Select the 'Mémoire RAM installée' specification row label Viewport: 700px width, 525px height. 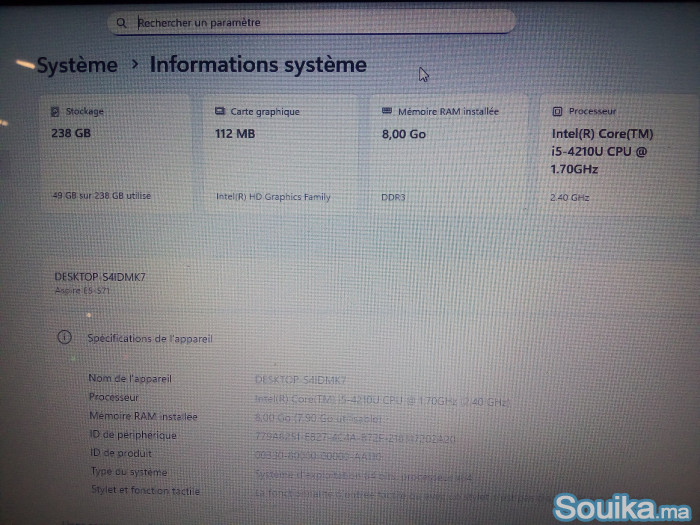point(143,416)
